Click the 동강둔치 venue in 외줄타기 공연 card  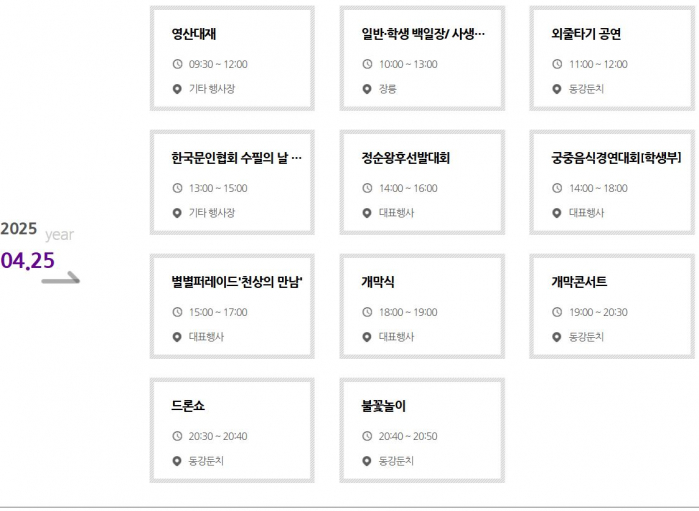point(586,89)
